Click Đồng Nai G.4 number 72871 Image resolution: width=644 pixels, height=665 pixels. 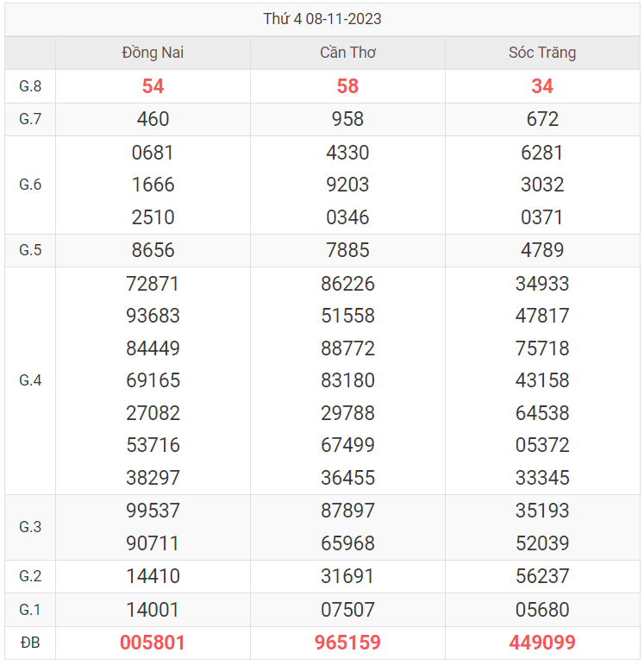click(x=153, y=284)
